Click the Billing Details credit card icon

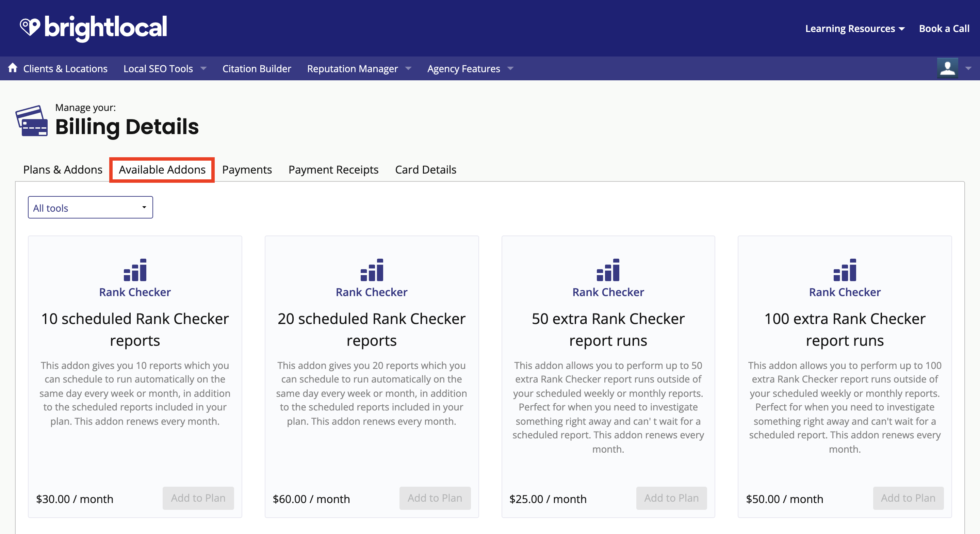tap(32, 121)
